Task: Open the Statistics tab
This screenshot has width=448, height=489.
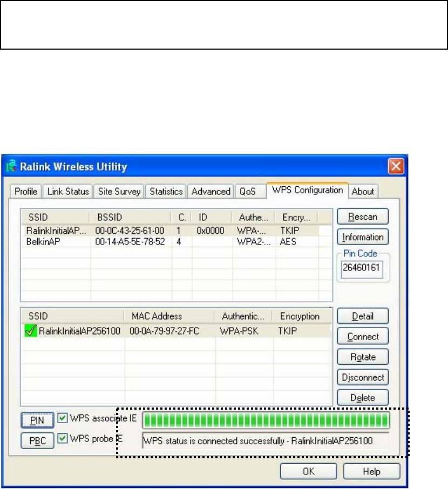Action: tap(166, 191)
